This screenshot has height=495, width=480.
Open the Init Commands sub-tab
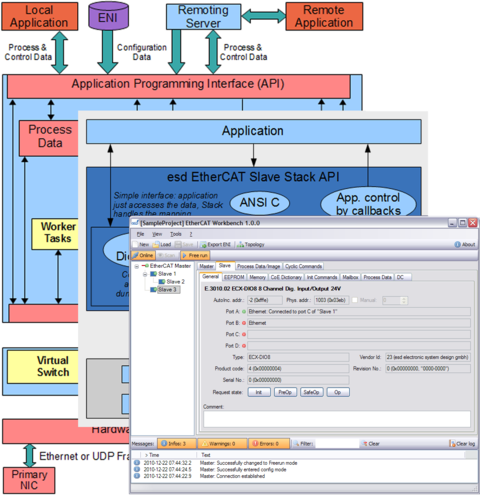click(322, 277)
